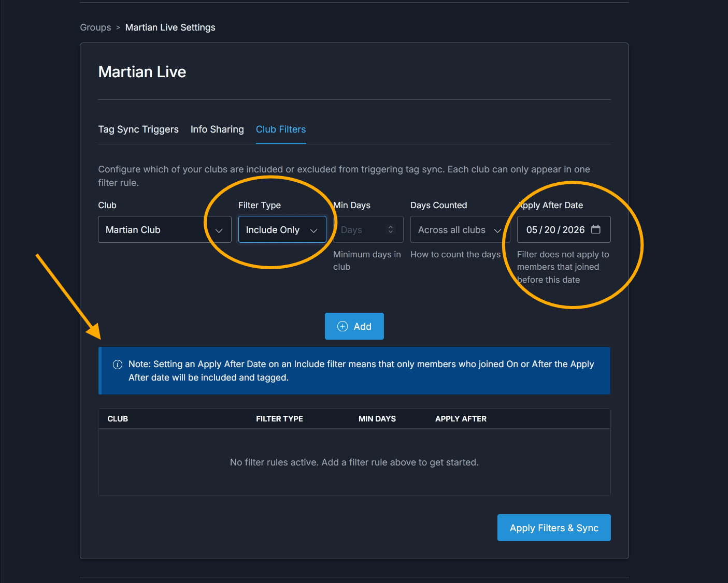Go to Groups breadcrumb link

95,27
